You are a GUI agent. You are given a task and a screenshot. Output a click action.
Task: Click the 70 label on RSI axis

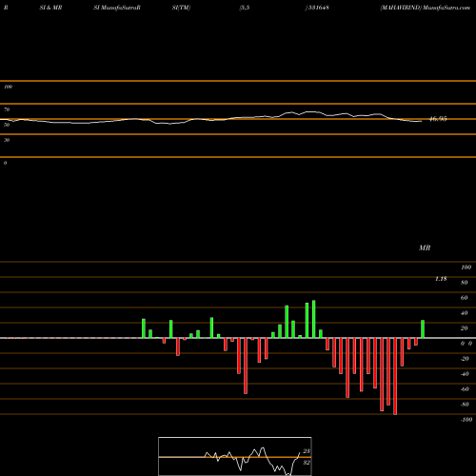(x=7, y=109)
